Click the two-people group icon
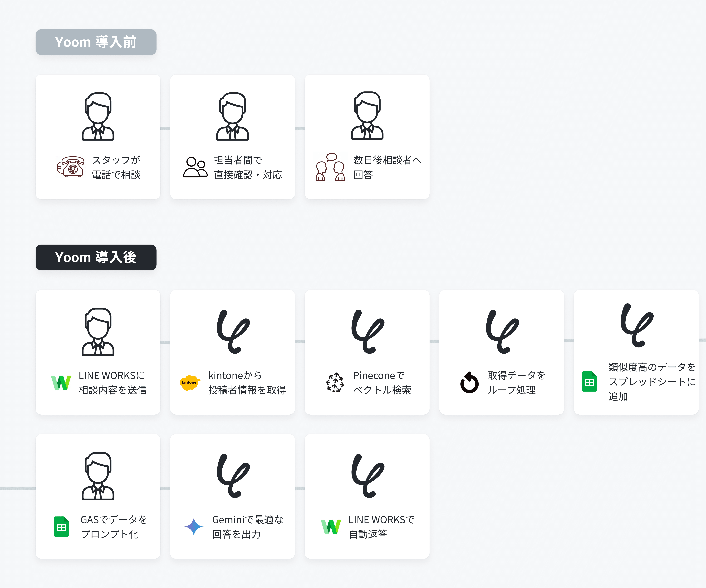Viewport: 706px width, 588px height. 195,167
